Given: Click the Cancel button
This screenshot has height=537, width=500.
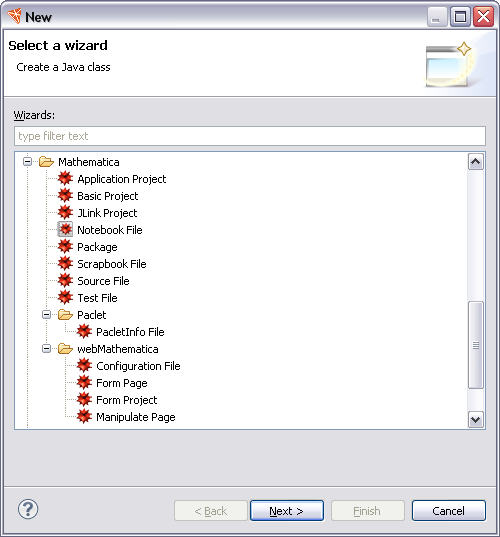Looking at the screenshot, I should click(x=449, y=511).
